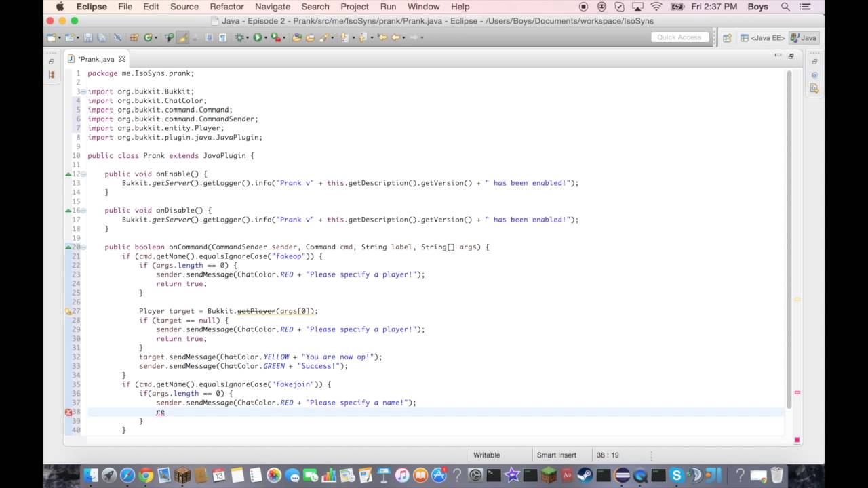Open dropdown arrow beside Back navigation arrow

point(403,38)
